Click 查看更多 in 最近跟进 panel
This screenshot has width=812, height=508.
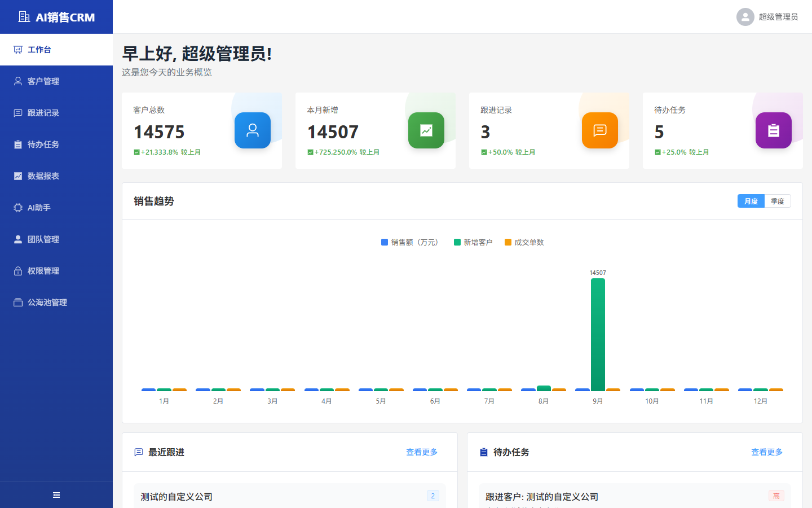click(422, 452)
